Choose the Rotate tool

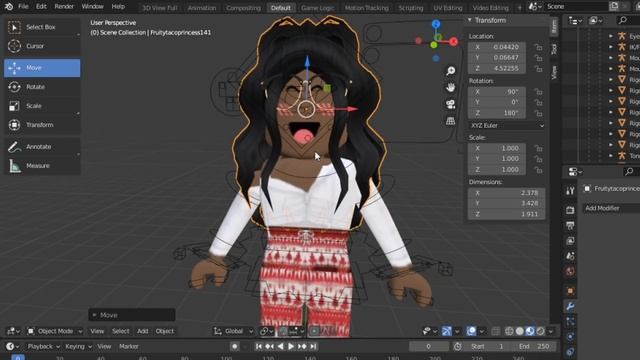pyautogui.click(x=42, y=87)
